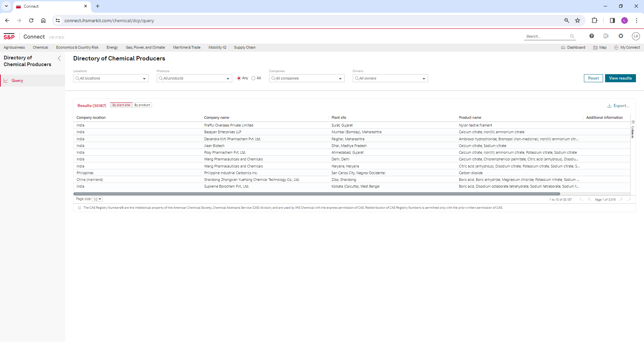The width and height of the screenshot is (644, 342).
Task: Open the Mobility IQ menu
Action: click(217, 48)
